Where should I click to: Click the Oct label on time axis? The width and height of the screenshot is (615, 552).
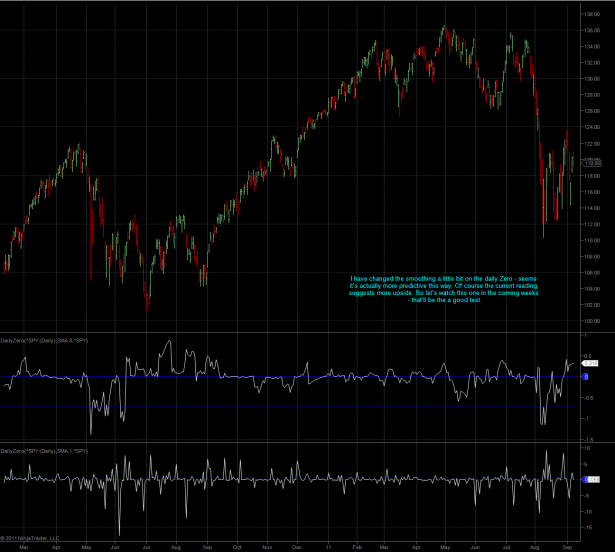[x=237, y=547]
